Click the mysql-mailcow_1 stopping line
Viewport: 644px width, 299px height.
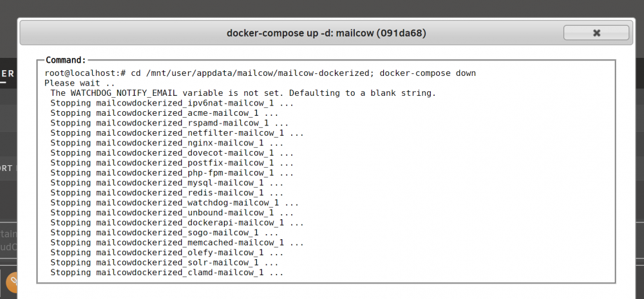pos(167,183)
